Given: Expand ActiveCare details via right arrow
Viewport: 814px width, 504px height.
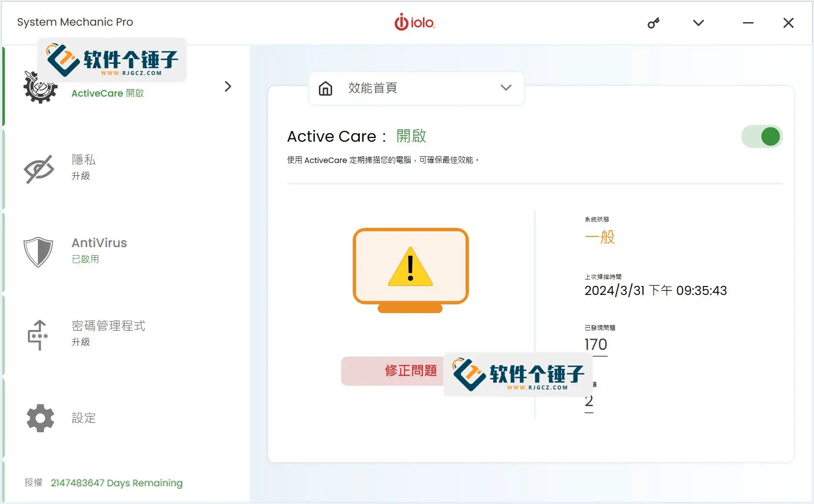Looking at the screenshot, I should pos(228,86).
